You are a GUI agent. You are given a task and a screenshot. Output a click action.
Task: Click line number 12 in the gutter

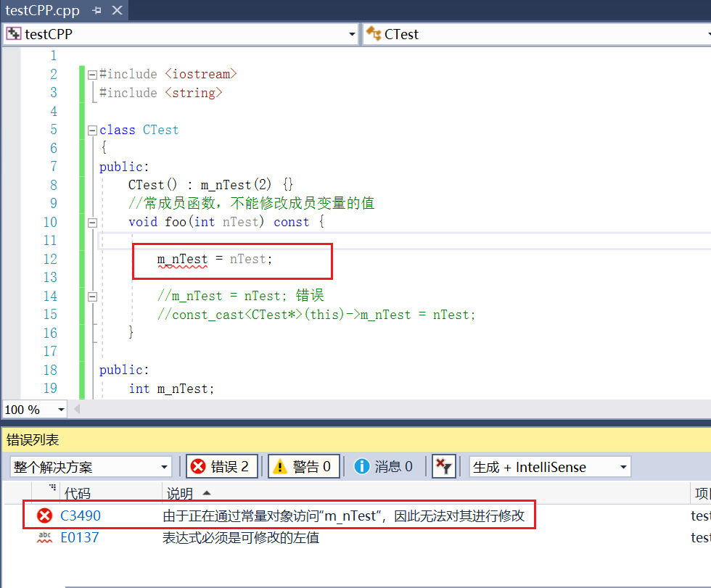[50, 259]
